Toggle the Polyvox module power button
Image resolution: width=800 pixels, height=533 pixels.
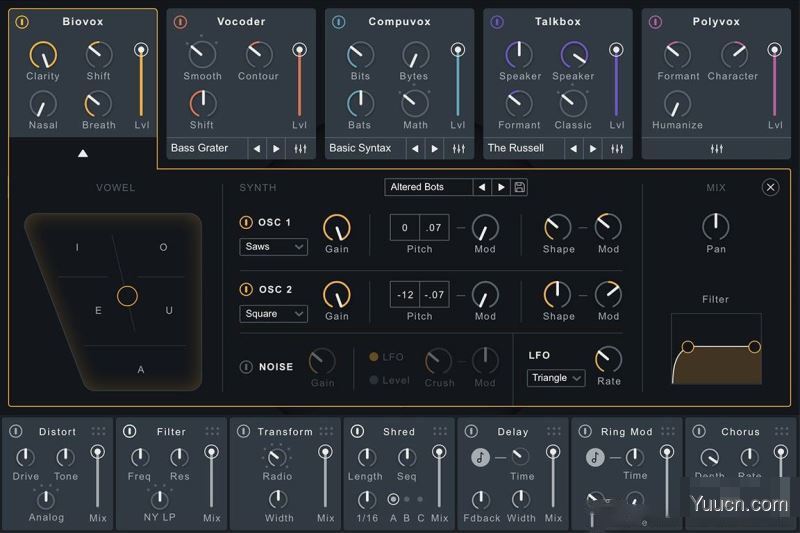(655, 22)
